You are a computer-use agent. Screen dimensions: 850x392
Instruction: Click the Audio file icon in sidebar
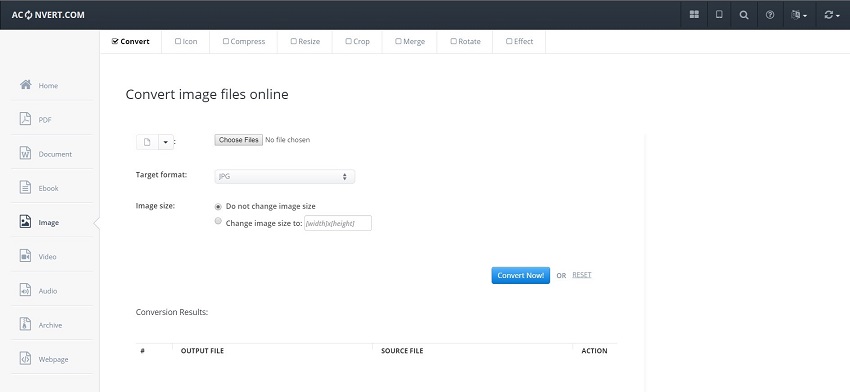25,290
